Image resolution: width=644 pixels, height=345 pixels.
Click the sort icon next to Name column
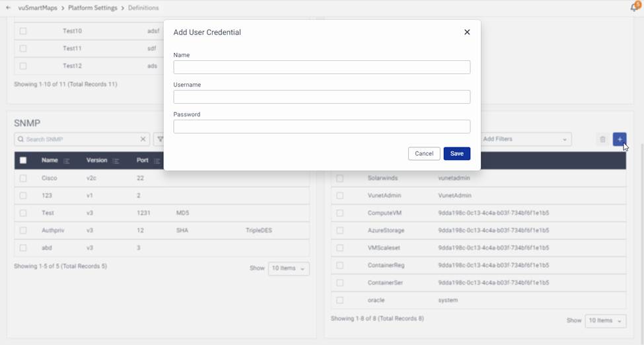click(67, 161)
